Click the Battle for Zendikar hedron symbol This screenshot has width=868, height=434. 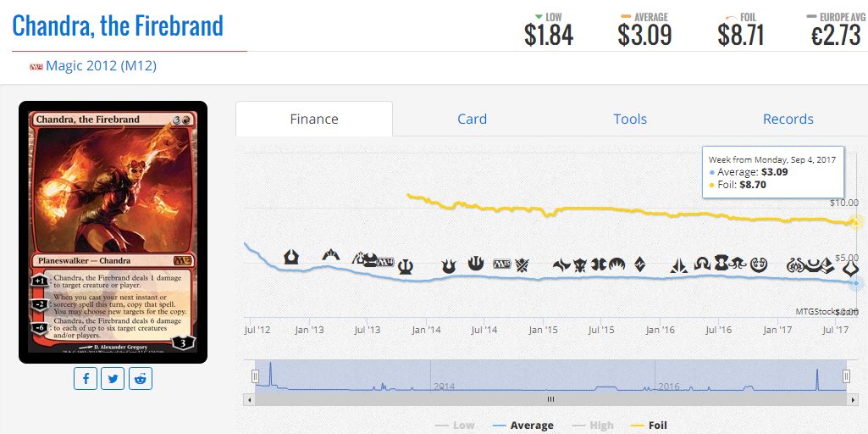click(x=640, y=264)
